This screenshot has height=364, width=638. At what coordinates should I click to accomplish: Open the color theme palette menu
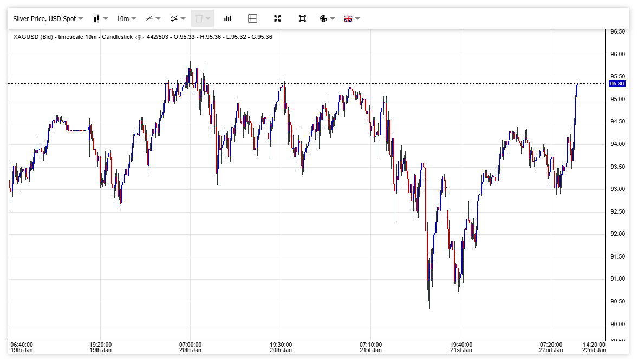327,18
